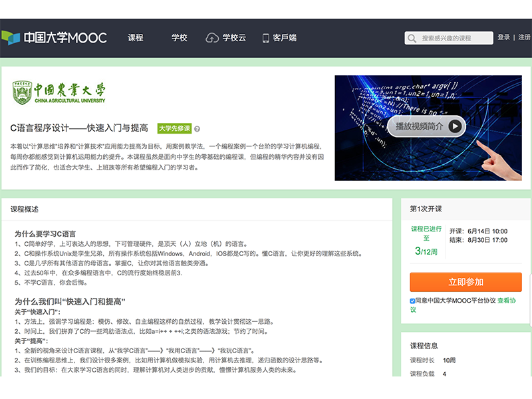
Task: Click the 大学先修课 green badge
Action: point(174,128)
